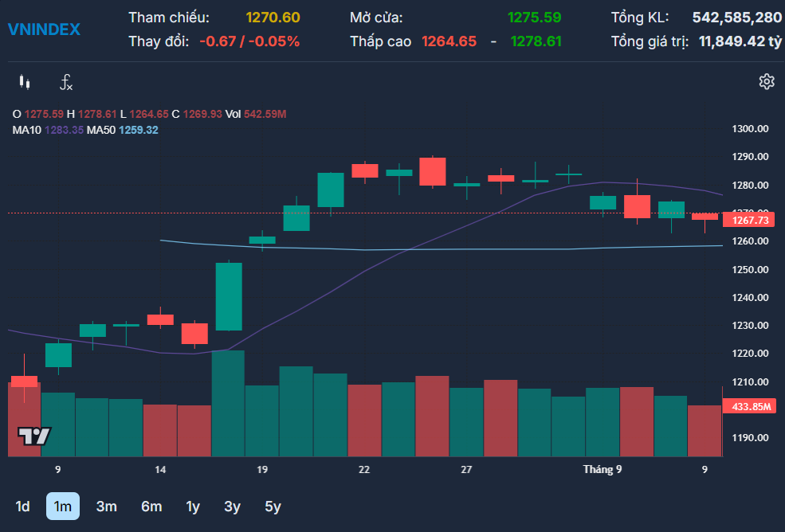785x532 pixels.
Task: Click the tall green candle near 19
Action: (x=229, y=296)
